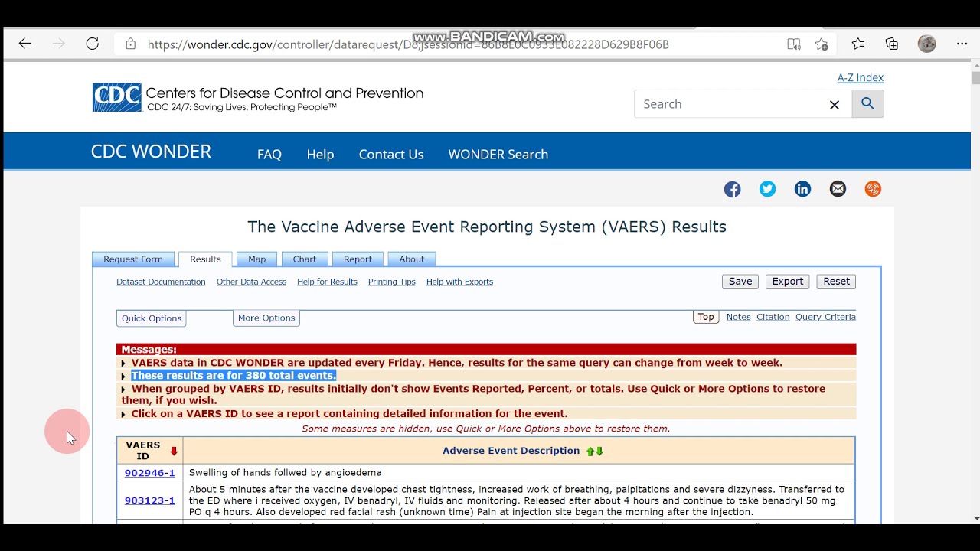The image size is (980, 551).
Task: Share the results on Twitter
Action: pos(767,189)
